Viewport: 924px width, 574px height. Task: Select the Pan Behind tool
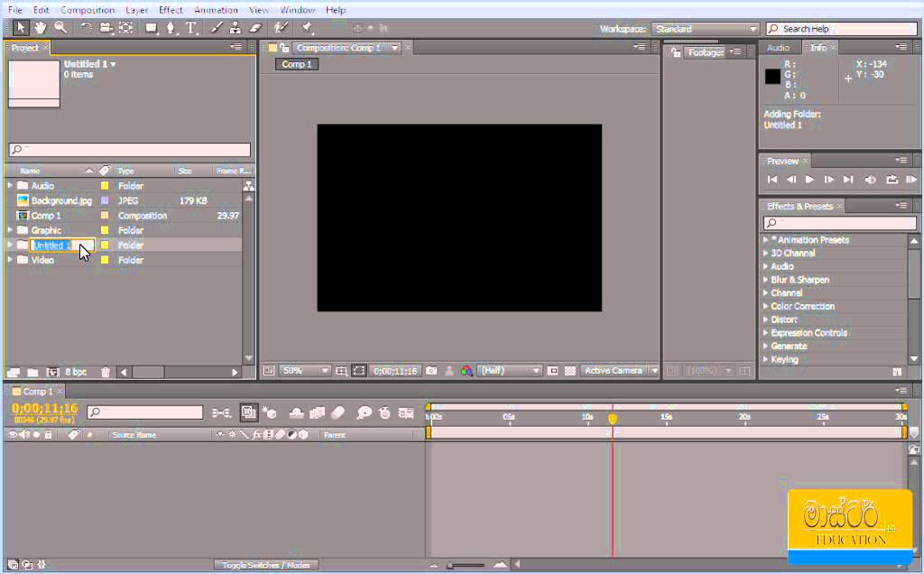126,28
